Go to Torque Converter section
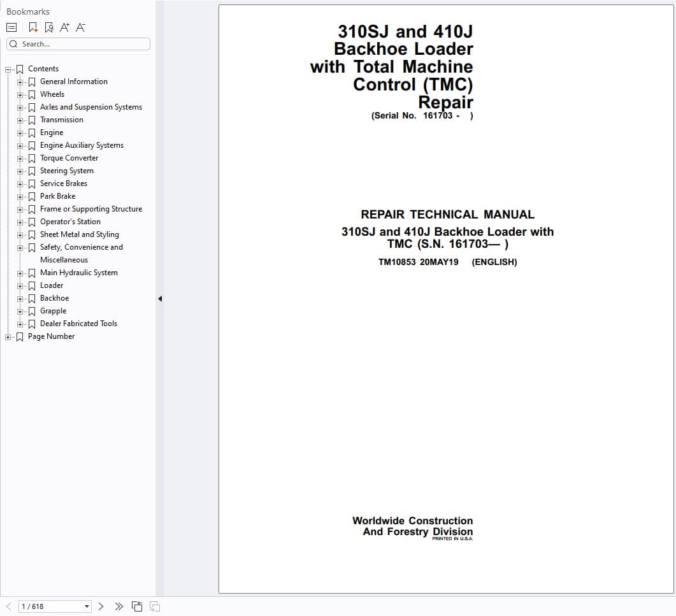This screenshot has width=676, height=616. (69, 158)
